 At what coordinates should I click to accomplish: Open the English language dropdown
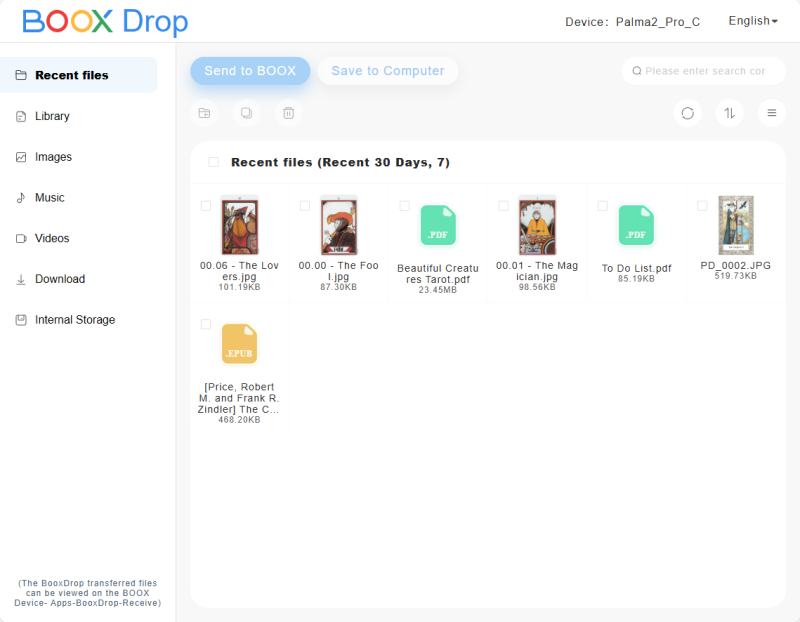click(x=751, y=21)
